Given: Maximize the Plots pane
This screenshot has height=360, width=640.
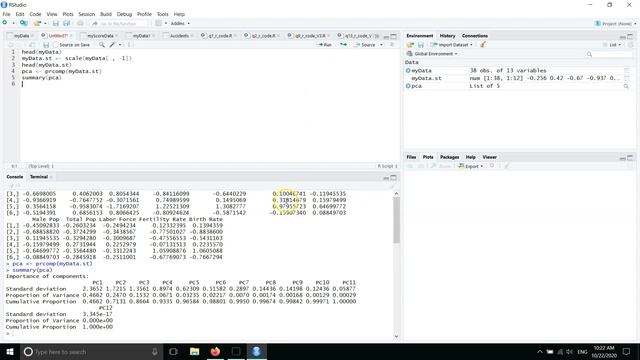Looking at the screenshot, I should 630,158.
